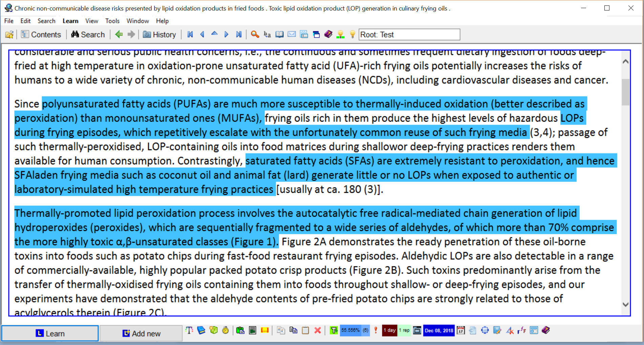Click the red exclamation mark icon
The image size is (644, 345).
click(x=375, y=330)
